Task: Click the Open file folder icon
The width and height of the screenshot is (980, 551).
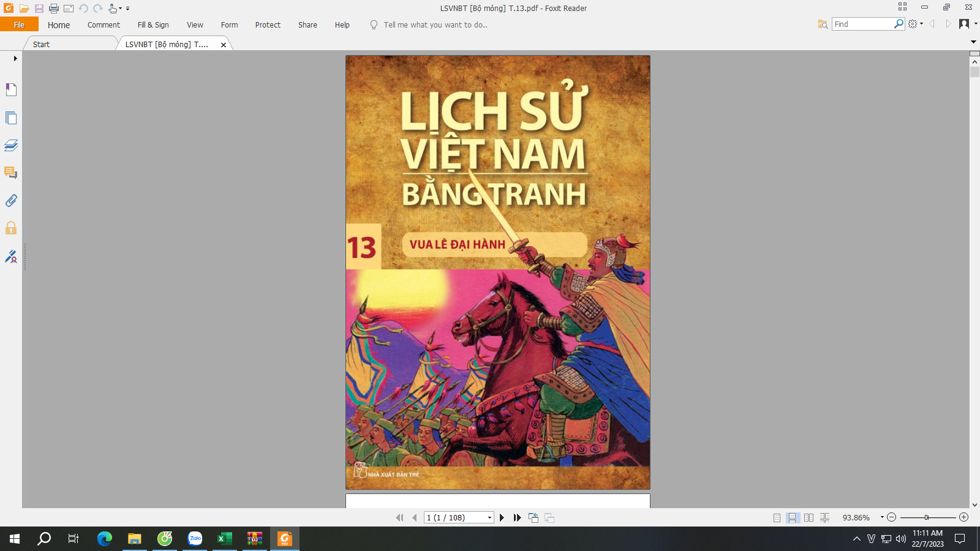Action: coord(24,9)
